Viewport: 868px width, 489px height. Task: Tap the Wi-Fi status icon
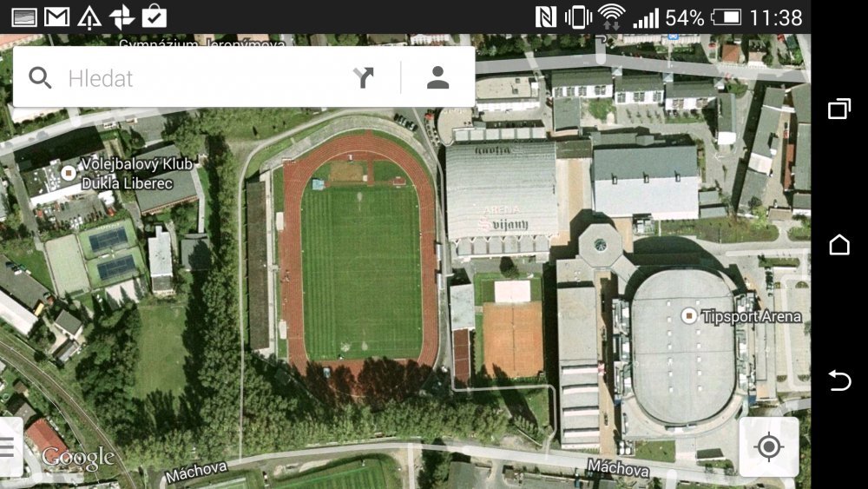[x=611, y=17]
